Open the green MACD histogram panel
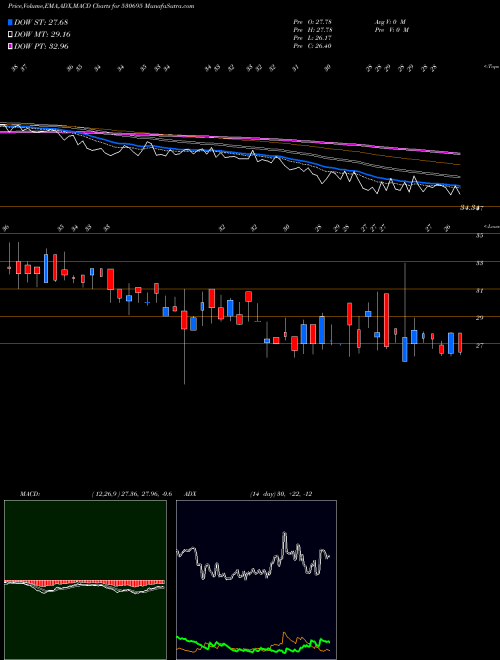The width and height of the screenshot is (500, 660). click(85, 580)
